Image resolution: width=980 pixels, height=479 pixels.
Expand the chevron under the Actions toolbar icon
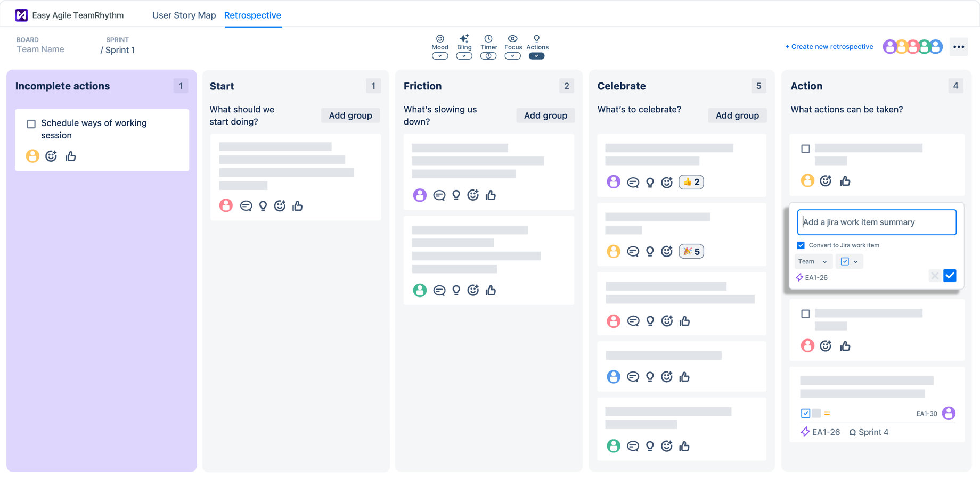click(537, 55)
